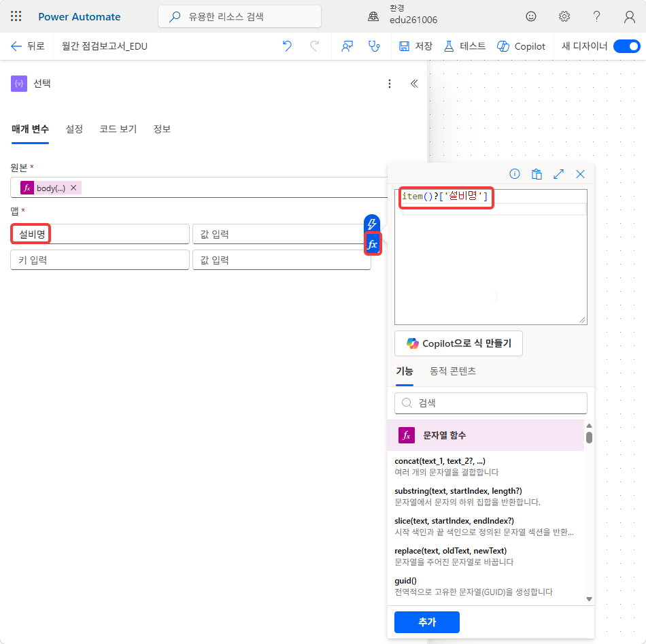Click the undo arrow icon
The height and width of the screenshot is (644, 646).
(x=287, y=46)
